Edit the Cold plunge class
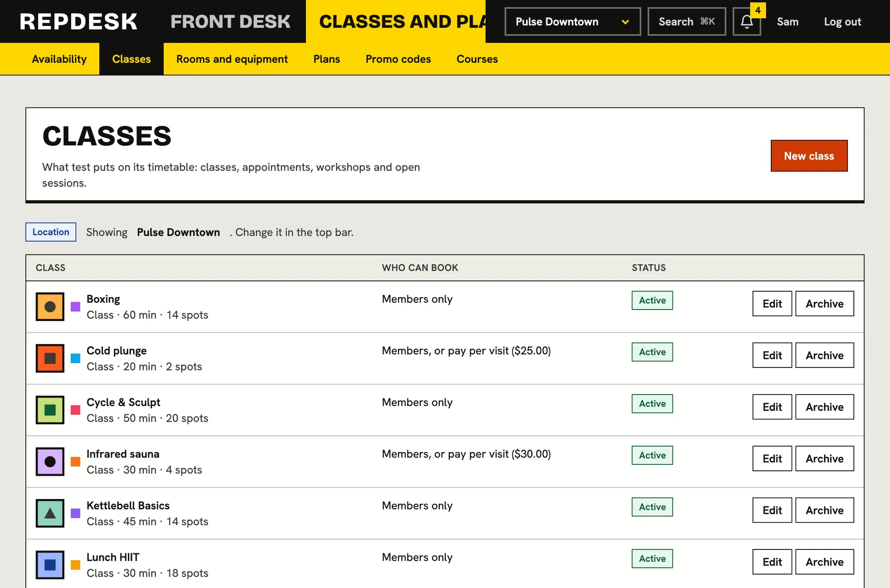This screenshot has height=588, width=890. [772, 355]
